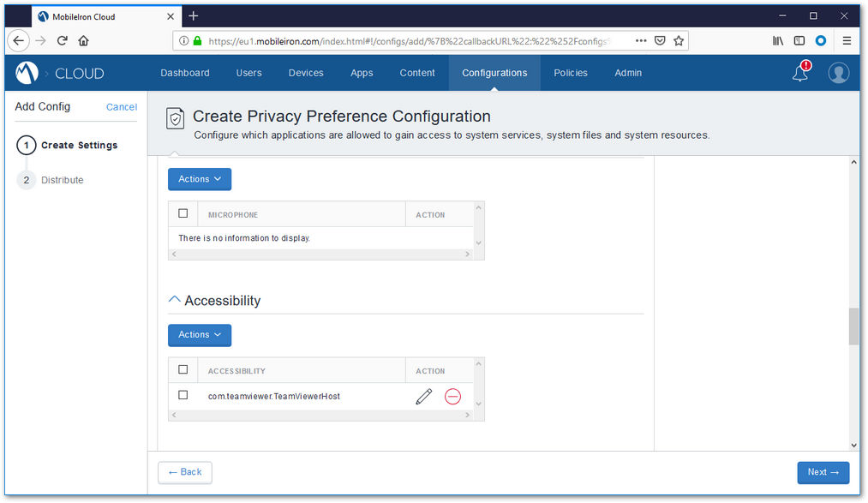Click the browser address bar URL
The height and width of the screenshot is (503, 868).
click(x=410, y=41)
